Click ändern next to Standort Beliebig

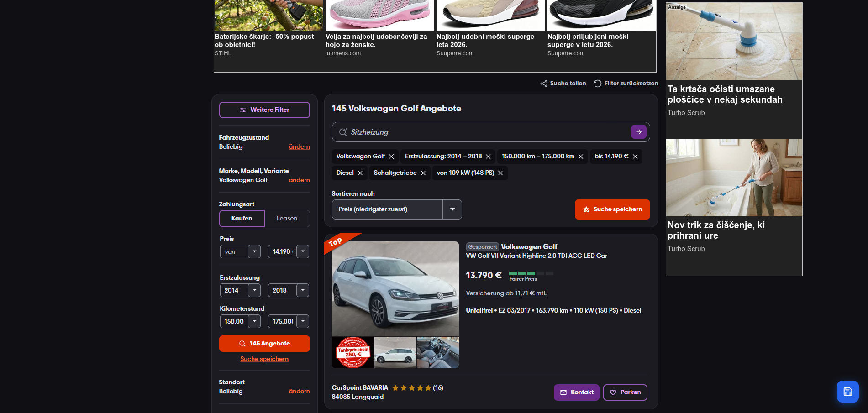click(299, 391)
